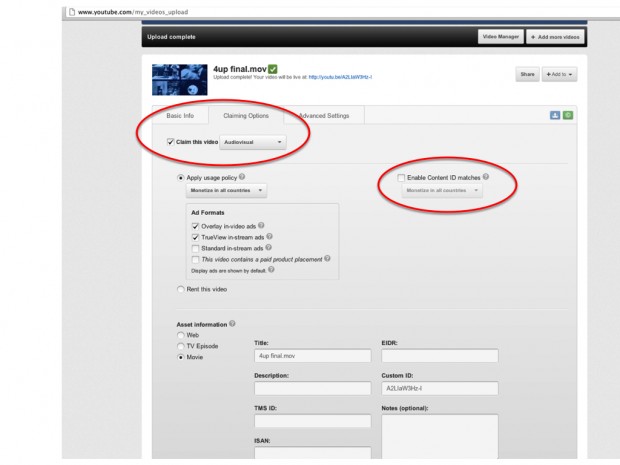Click the green checkmark next to 4up final.mov
Screen dimensions: 620x465
272,69
